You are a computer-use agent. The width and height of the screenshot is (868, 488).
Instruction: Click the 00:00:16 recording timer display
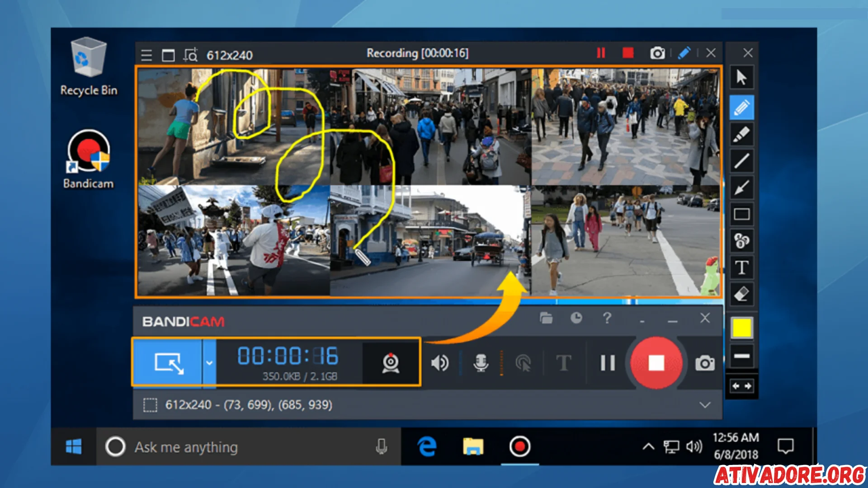click(x=288, y=356)
